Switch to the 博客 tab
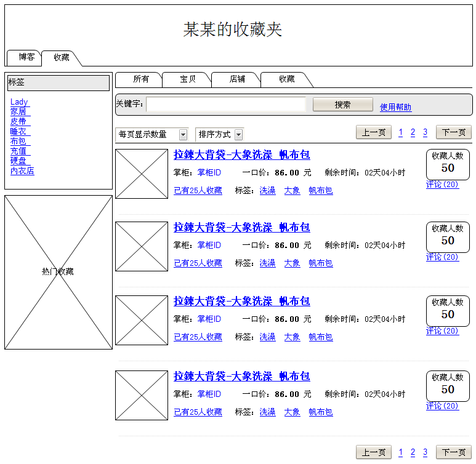 24,57
